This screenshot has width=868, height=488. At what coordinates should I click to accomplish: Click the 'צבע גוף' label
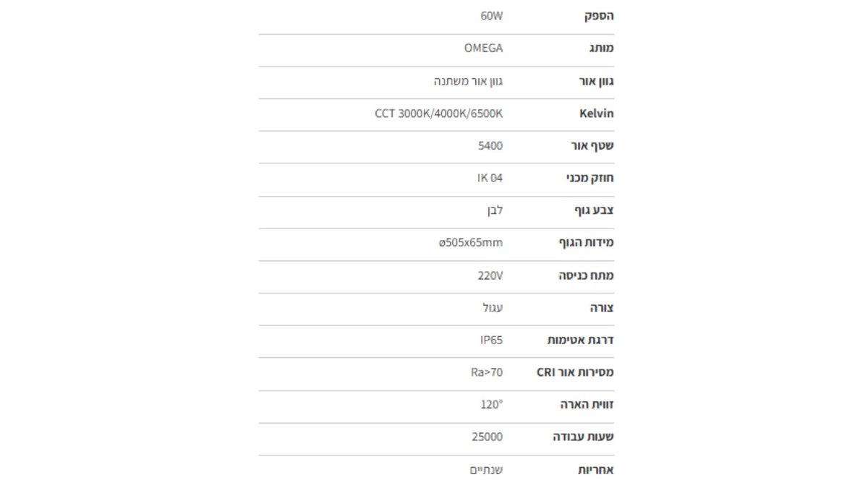[x=594, y=210]
